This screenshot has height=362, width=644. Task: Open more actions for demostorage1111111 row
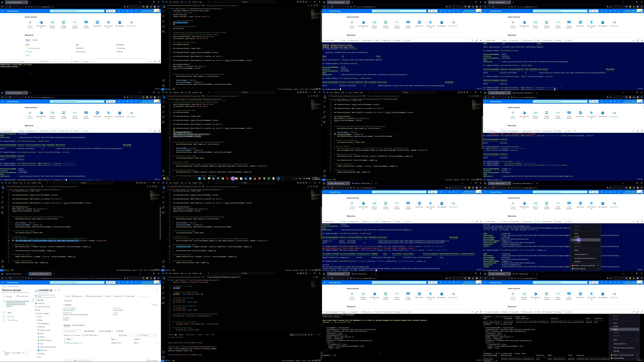click(157, 343)
